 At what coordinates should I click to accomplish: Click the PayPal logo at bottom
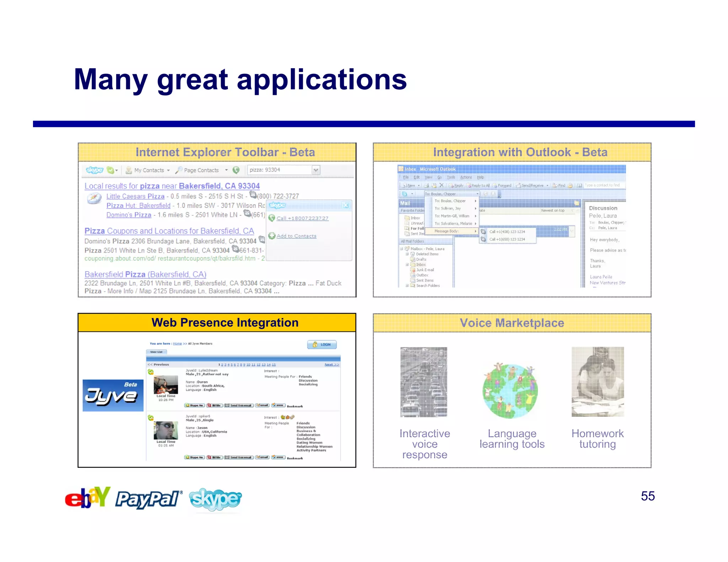(x=149, y=499)
